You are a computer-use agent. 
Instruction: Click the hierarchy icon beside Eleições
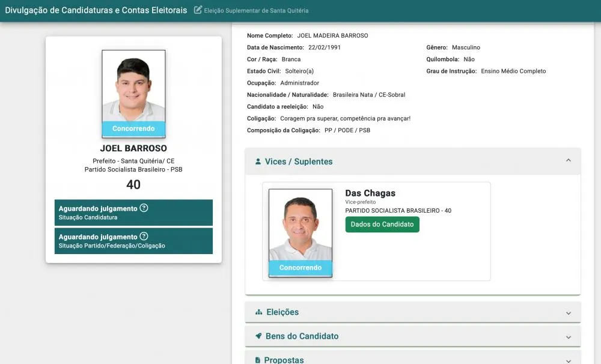point(259,312)
